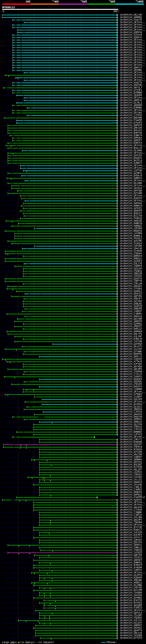Choose the UniRef100_A7TGT8 label
146x644 pixels.
point(131,638)
